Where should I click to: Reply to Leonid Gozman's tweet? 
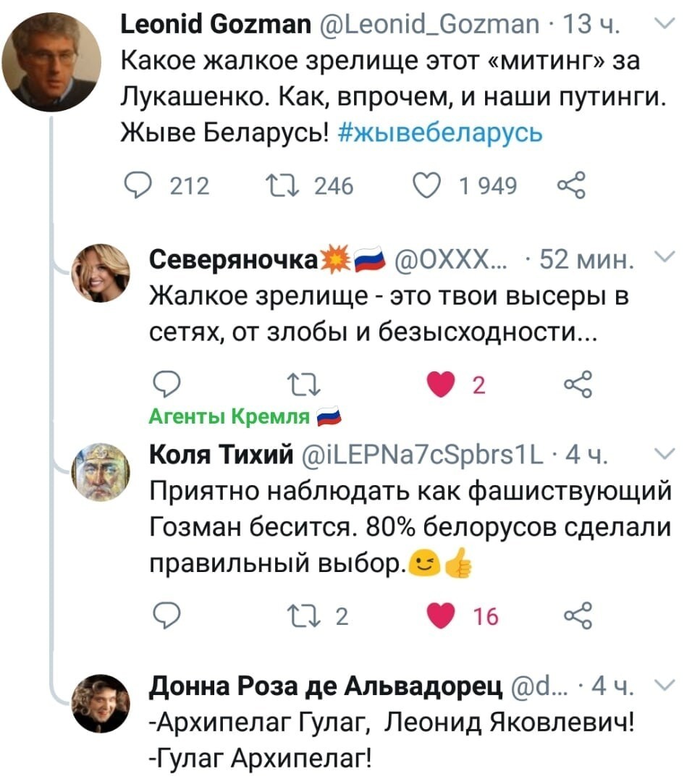137,186
